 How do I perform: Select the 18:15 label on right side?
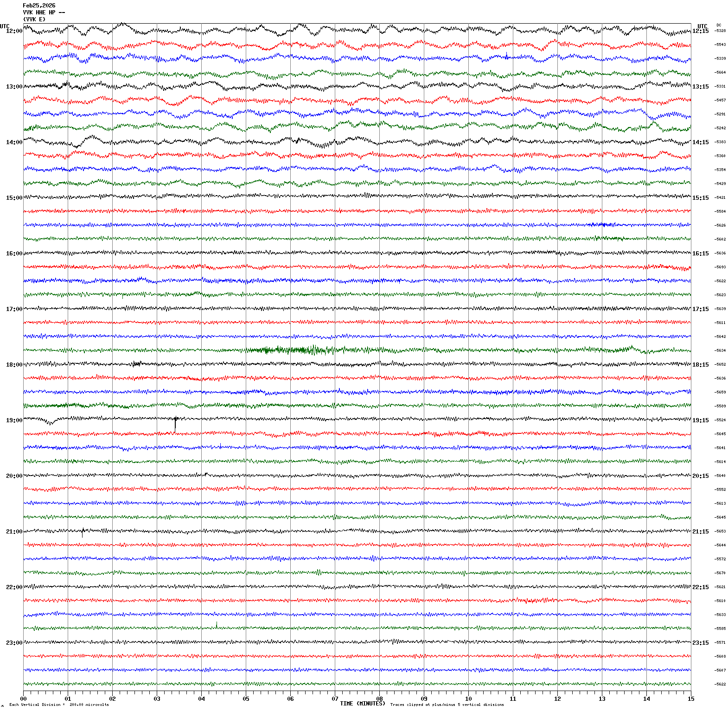(x=700, y=365)
